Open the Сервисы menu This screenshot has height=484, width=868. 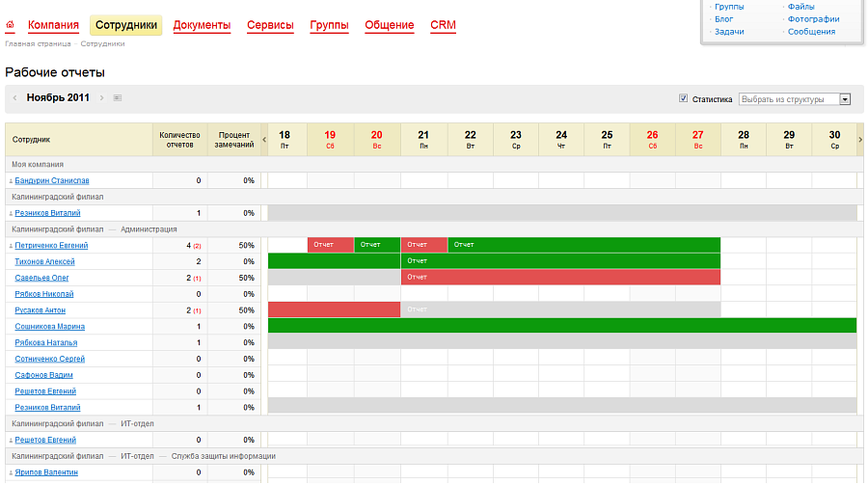point(270,25)
